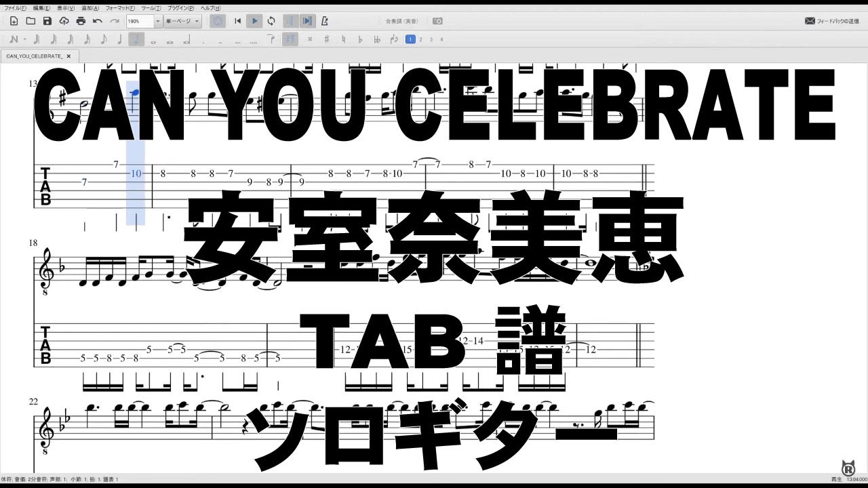This screenshot has height=488, width=868.
Task: Save the score with the floppy disk icon
Action: 47,21
